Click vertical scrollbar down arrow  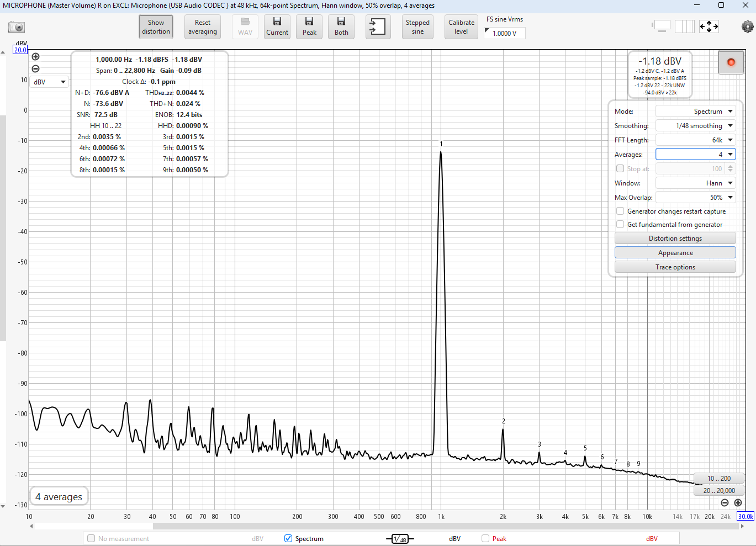[3, 506]
